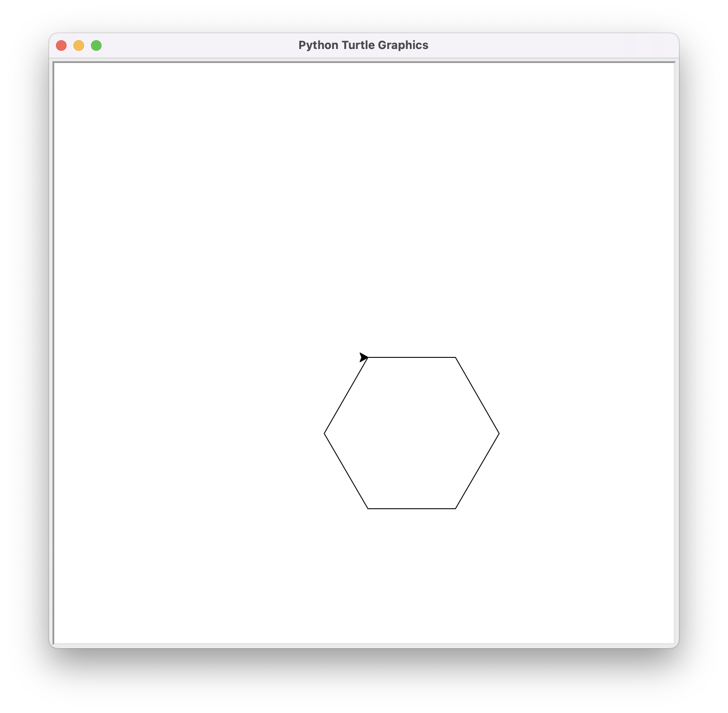
Task: Click the red close button
Action: [62, 45]
